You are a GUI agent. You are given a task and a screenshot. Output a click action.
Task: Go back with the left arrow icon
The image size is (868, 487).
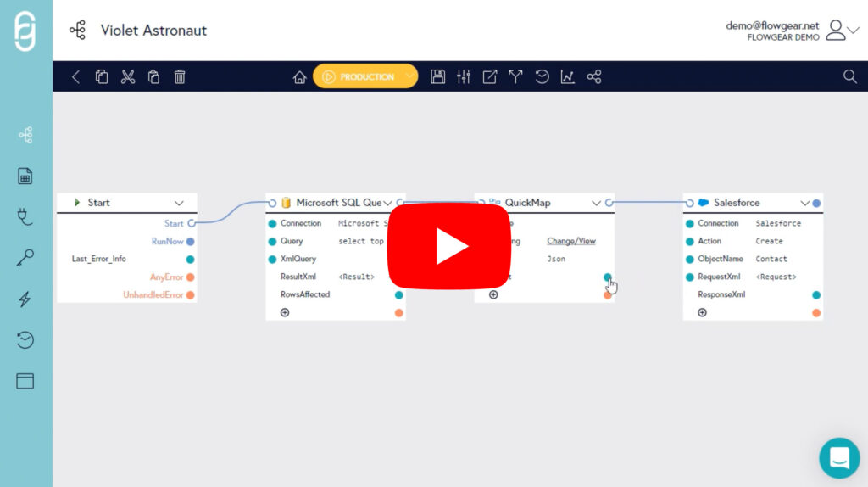tap(75, 76)
